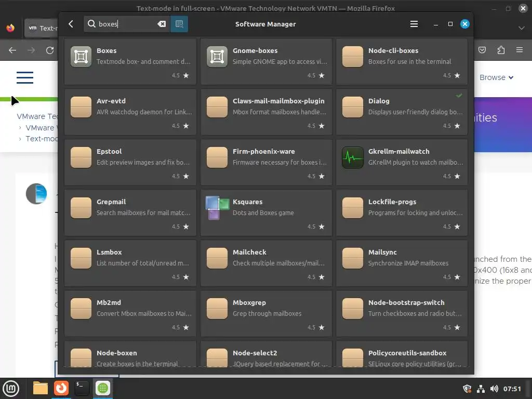
Task: Select the Firefox 'Text-m' tab
Action: click(42, 28)
